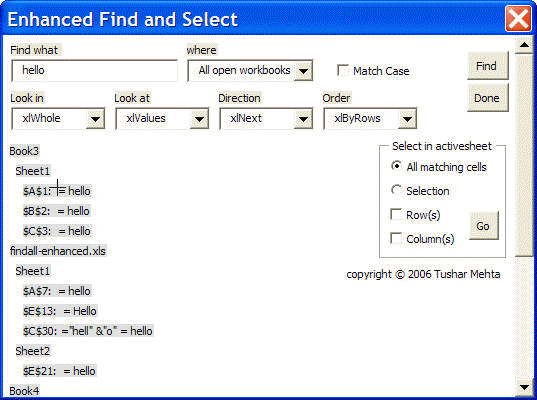Open the Look at xlValues dropdown arrow

[x=199, y=119]
